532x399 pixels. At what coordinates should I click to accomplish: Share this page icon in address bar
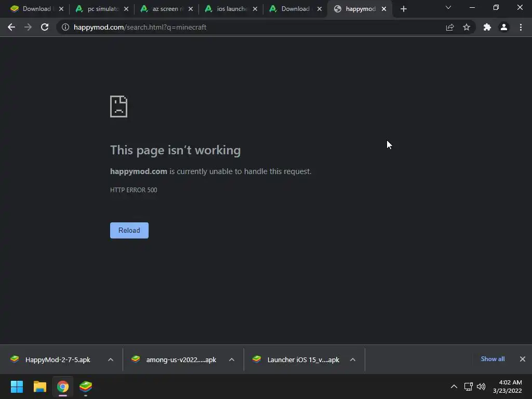(x=450, y=27)
